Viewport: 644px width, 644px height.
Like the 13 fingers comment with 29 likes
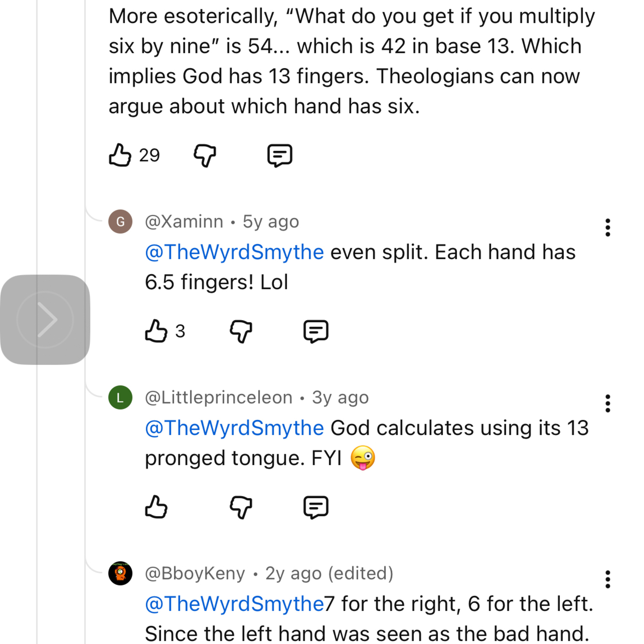tap(120, 155)
